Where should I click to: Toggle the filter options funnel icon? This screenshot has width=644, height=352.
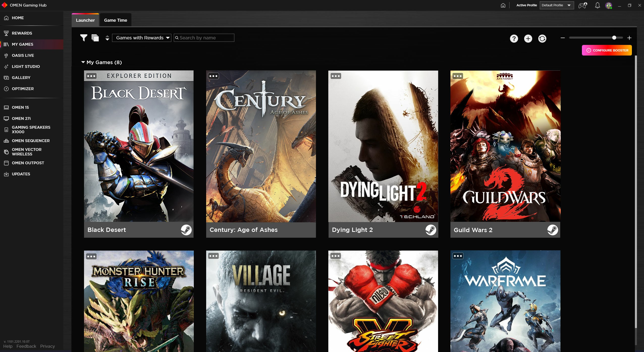pos(84,38)
